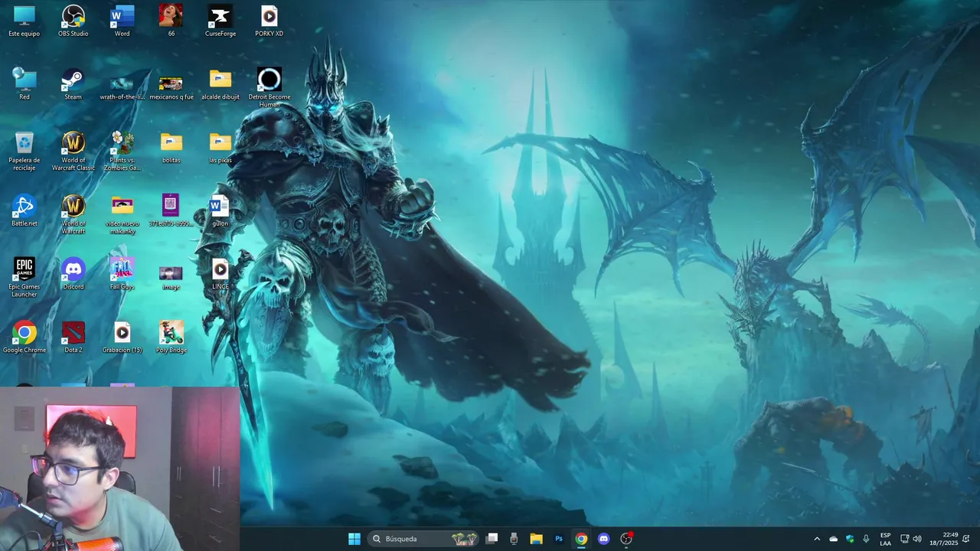Launch the Dota 2 shortcut
The height and width of the screenshot is (551, 980).
click(x=73, y=337)
